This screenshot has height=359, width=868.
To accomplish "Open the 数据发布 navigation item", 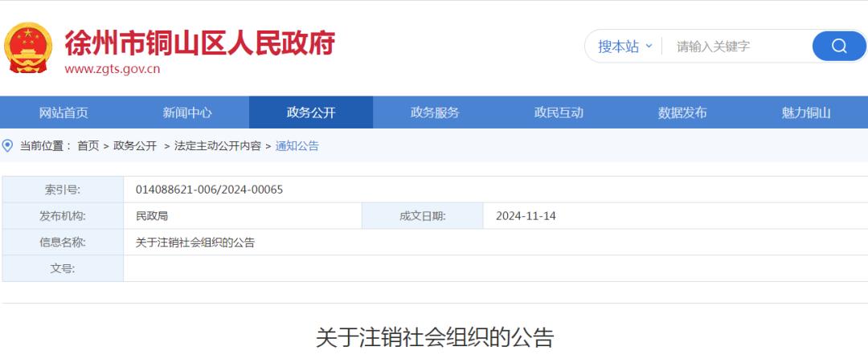I will [682, 112].
